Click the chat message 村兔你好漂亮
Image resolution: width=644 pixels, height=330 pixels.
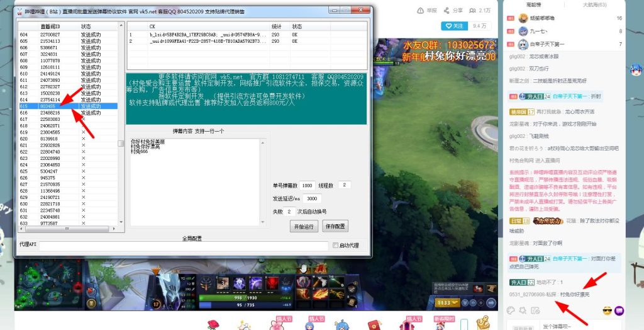coord(575,295)
